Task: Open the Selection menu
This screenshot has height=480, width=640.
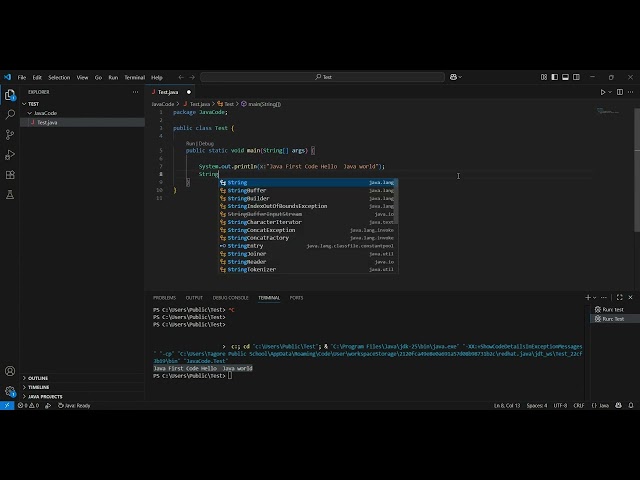Action: point(59,77)
